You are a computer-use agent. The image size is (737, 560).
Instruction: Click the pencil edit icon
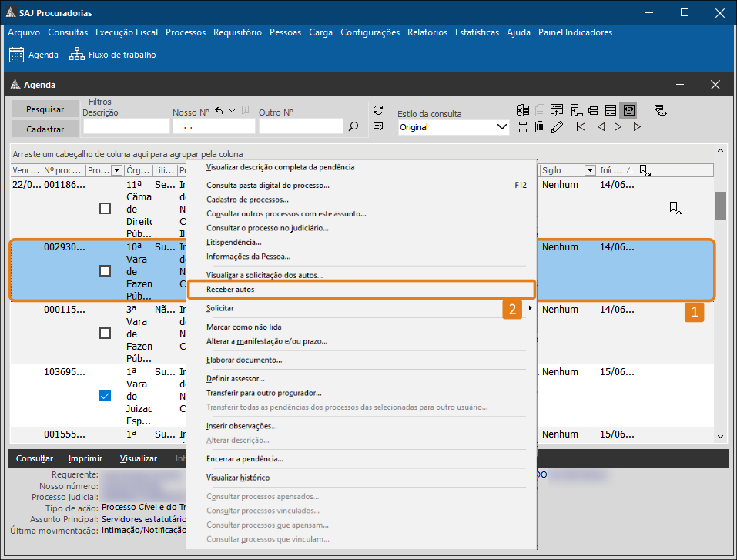point(558,126)
